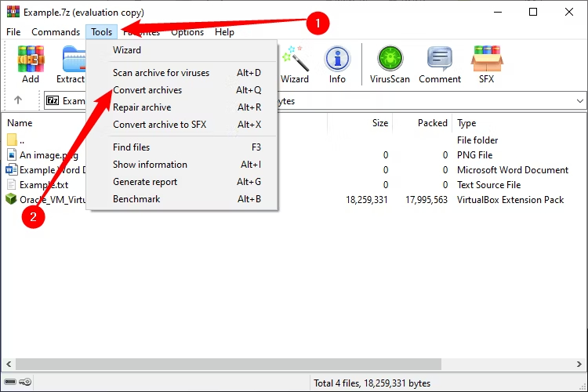Click the parent folder icon row
588x392 pixels.
tap(12, 140)
